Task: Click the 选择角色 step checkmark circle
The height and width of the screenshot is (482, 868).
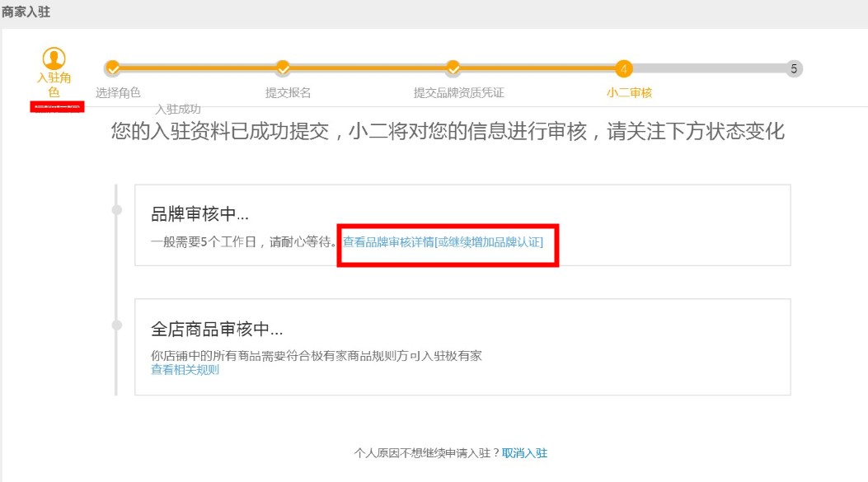Action: pyautogui.click(x=112, y=68)
